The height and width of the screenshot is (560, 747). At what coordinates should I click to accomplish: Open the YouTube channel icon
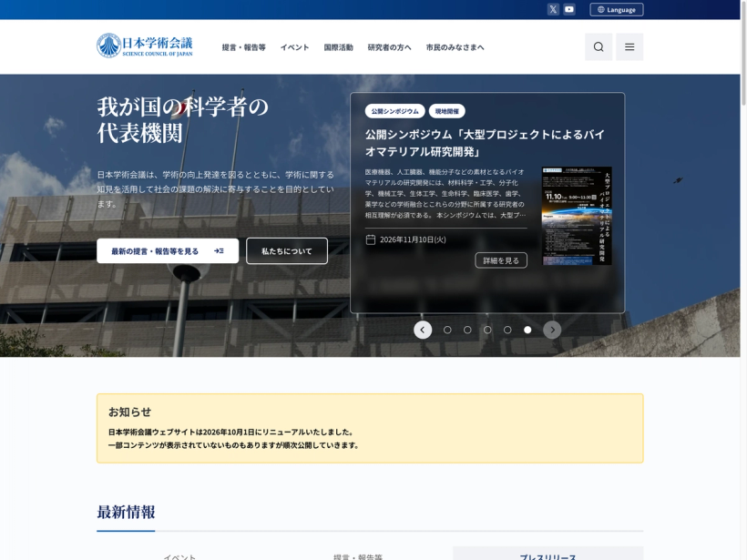pyautogui.click(x=568, y=9)
